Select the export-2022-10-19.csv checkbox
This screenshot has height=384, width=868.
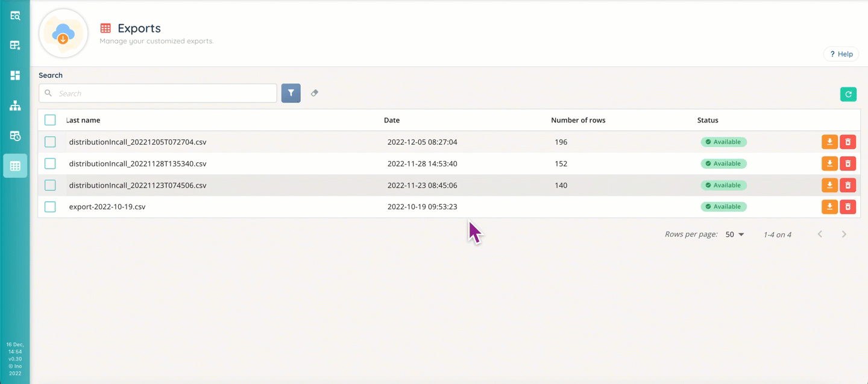pos(50,207)
